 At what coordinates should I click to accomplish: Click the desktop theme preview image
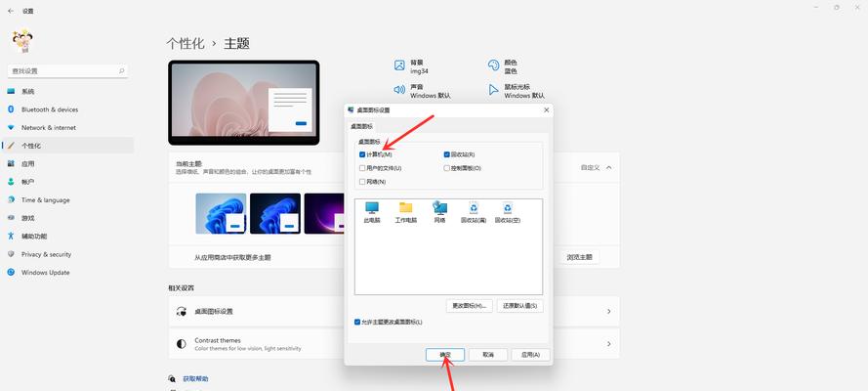(x=243, y=103)
